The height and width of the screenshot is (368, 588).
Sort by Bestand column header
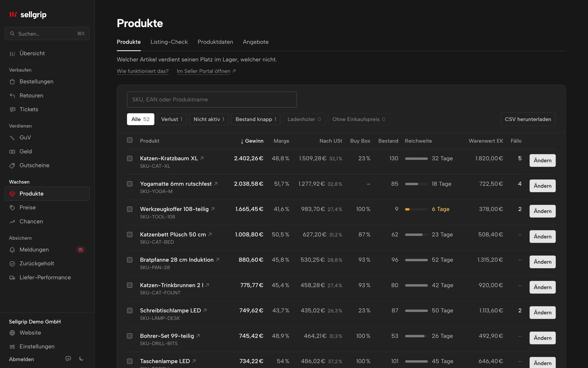pyautogui.click(x=388, y=141)
